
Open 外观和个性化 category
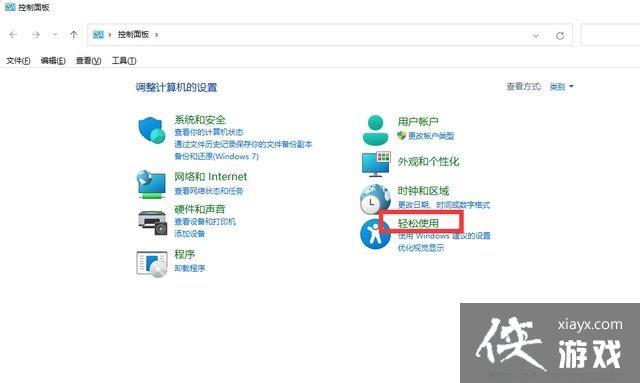click(429, 162)
